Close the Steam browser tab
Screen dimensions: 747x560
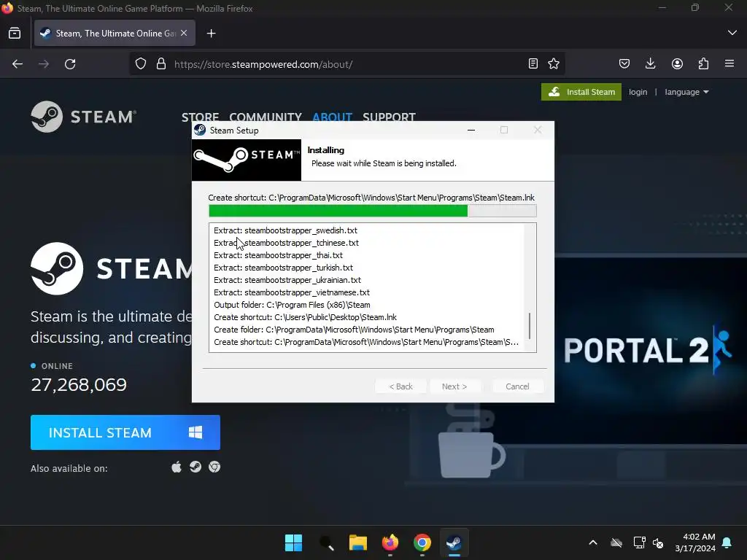coord(184,33)
